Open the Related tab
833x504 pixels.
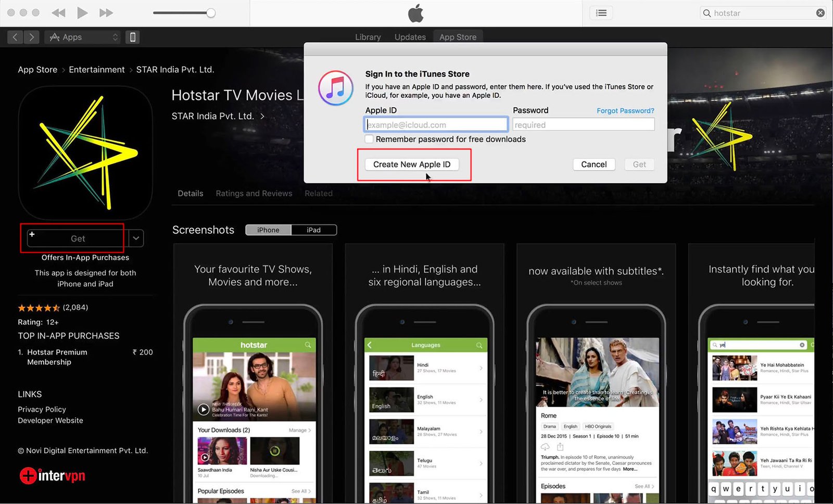coord(319,193)
